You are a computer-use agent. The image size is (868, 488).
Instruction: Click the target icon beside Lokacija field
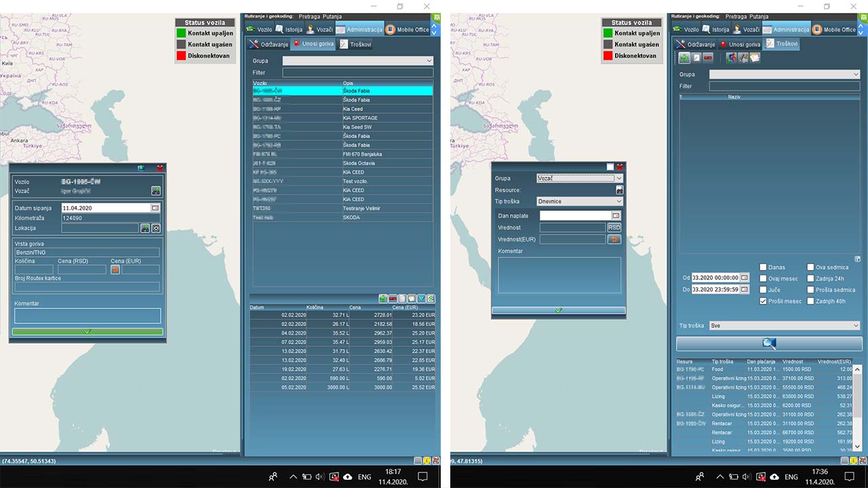pyautogui.click(x=155, y=228)
